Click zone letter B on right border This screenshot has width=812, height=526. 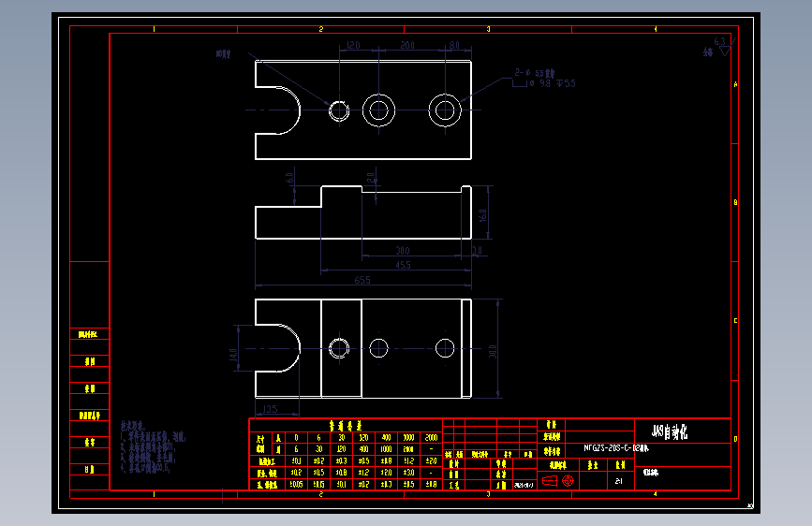pyautogui.click(x=735, y=202)
